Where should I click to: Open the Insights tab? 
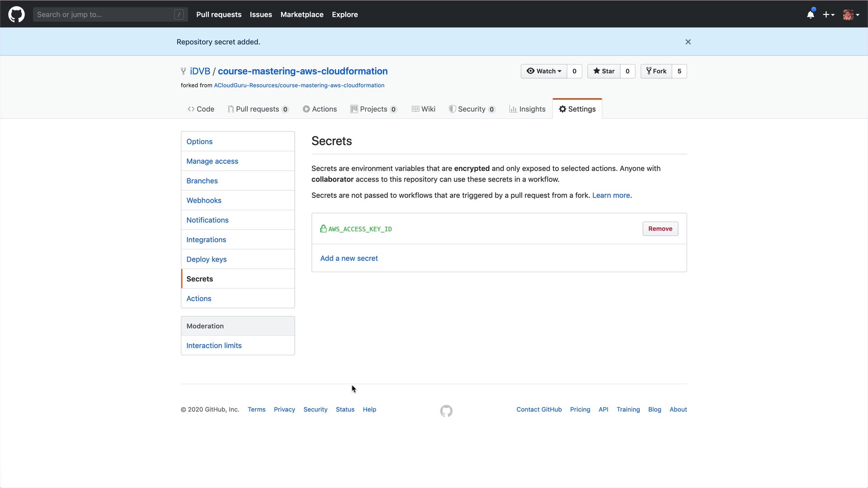pyautogui.click(x=527, y=109)
